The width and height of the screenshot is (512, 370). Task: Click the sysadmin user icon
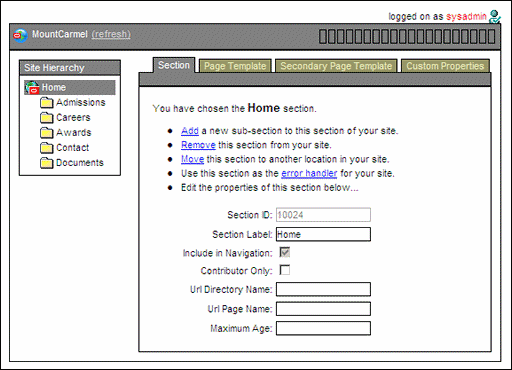click(495, 16)
